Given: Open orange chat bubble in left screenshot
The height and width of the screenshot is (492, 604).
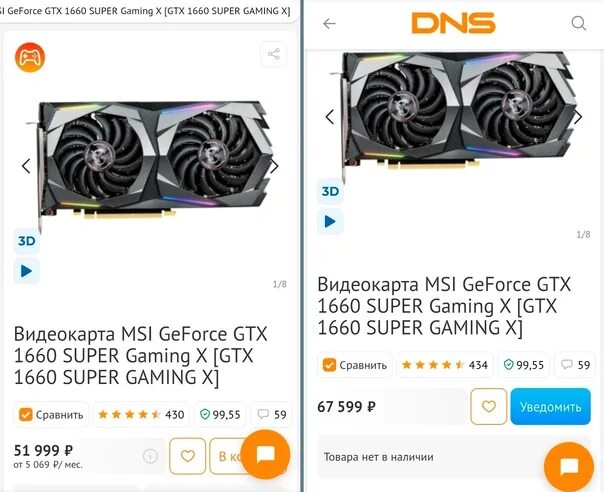Looking at the screenshot, I should pos(266,454).
